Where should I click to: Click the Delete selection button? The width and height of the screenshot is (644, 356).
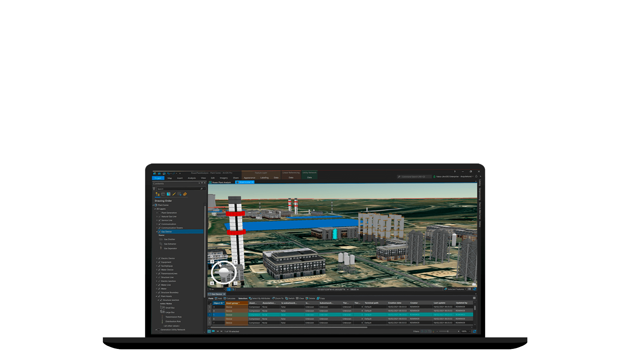click(310, 298)
